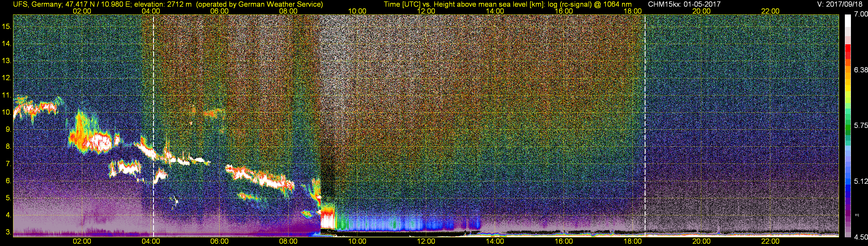Click the 16:00 label on the bottom time axis
Viewport: 868px width, 246px height.
point(564,241)
